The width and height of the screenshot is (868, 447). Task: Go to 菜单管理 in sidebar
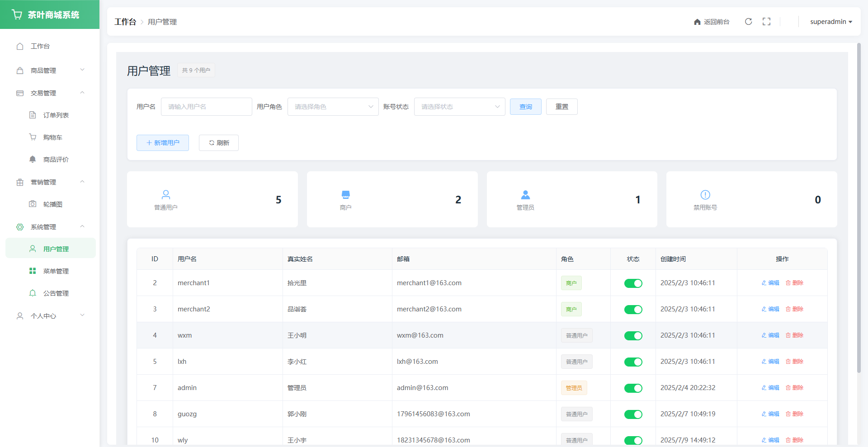click(56, 271)
